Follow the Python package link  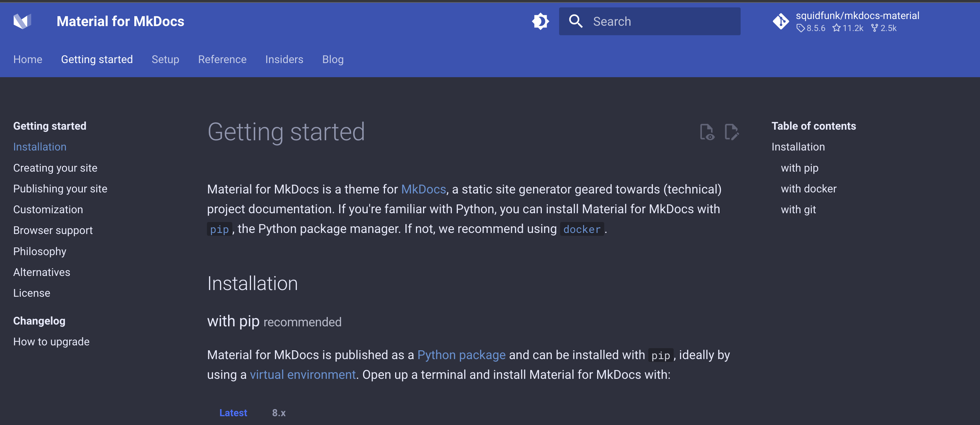tap(461, 355)
